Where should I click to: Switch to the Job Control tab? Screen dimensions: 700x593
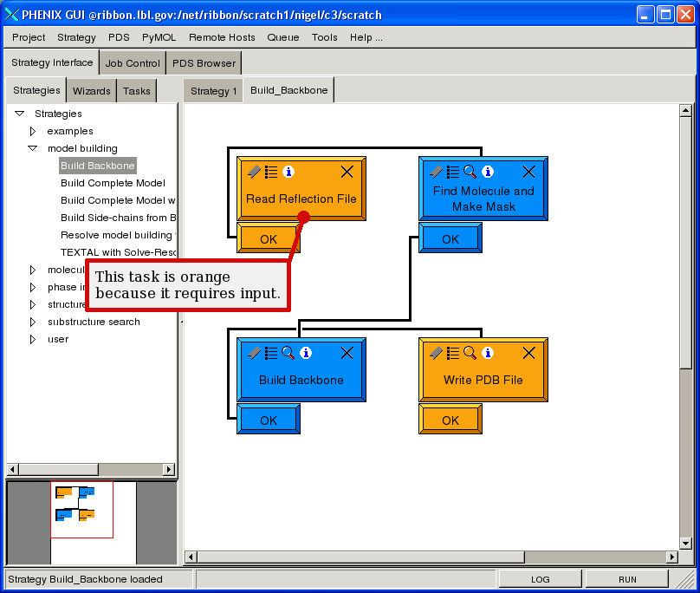[x=133, y=63]
